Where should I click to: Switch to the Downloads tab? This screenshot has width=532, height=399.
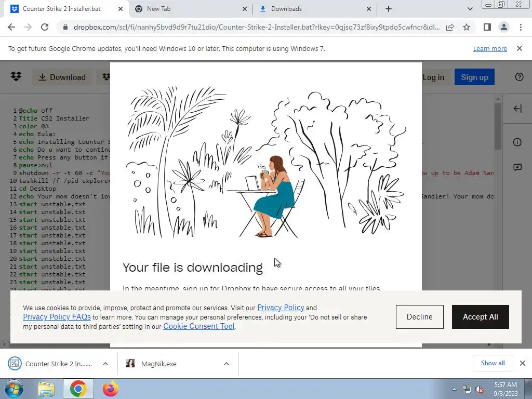click(x=286, y=9)
